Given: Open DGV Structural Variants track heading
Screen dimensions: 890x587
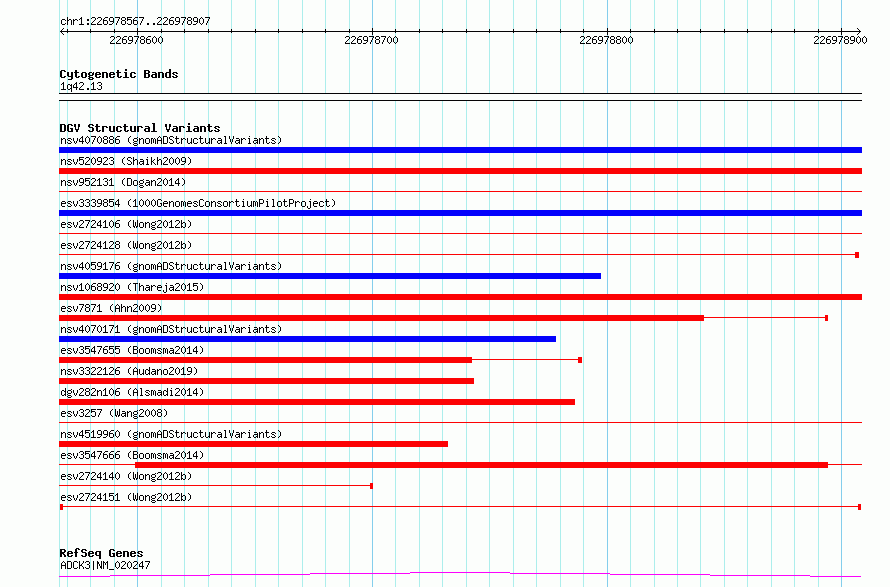Looking at the screenshot, I should (x=140, y=128).
